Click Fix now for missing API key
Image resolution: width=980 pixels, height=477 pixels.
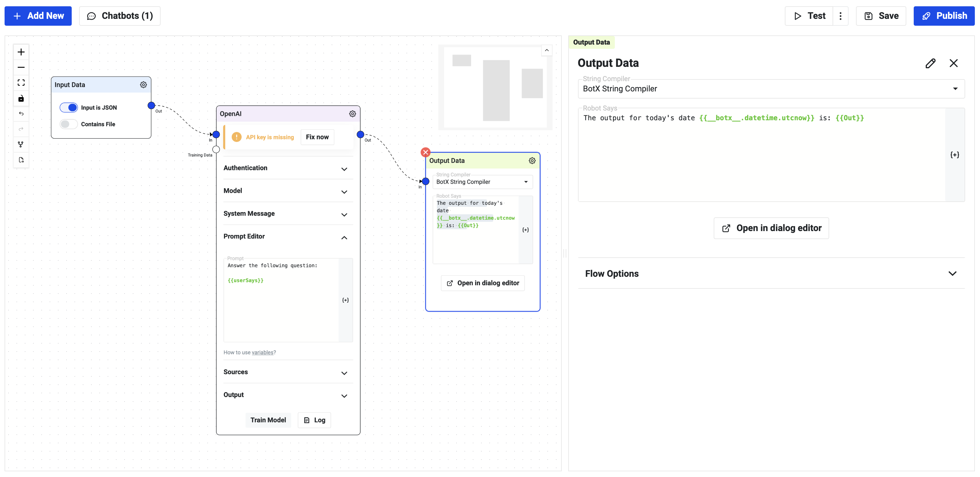pos(317,137)
